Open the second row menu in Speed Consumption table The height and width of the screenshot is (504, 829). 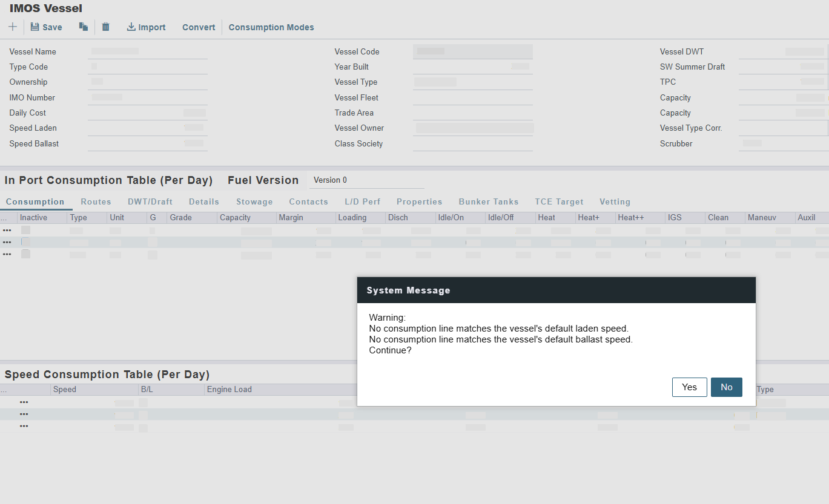click(24, 414)
